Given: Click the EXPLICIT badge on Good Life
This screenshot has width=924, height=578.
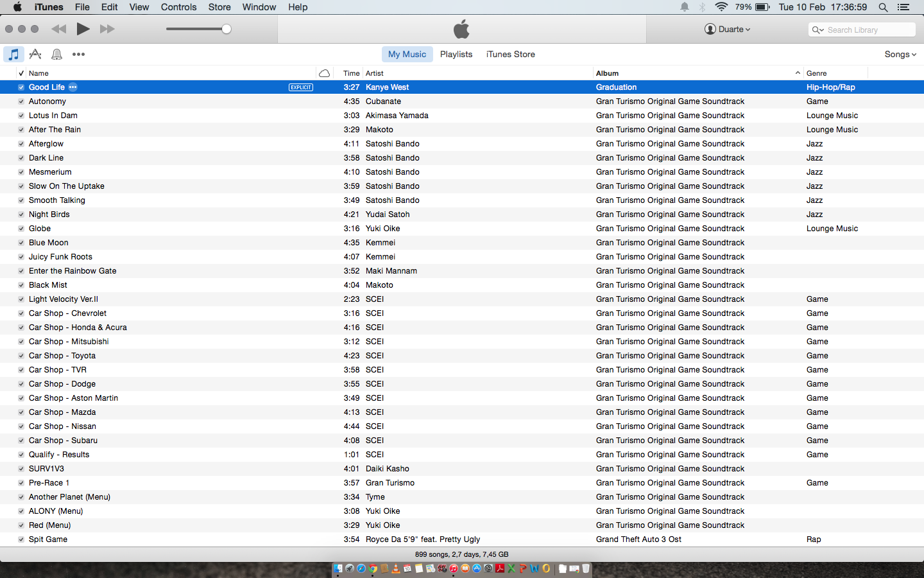Looking at the screenshot, I should (x=301, y=87).
